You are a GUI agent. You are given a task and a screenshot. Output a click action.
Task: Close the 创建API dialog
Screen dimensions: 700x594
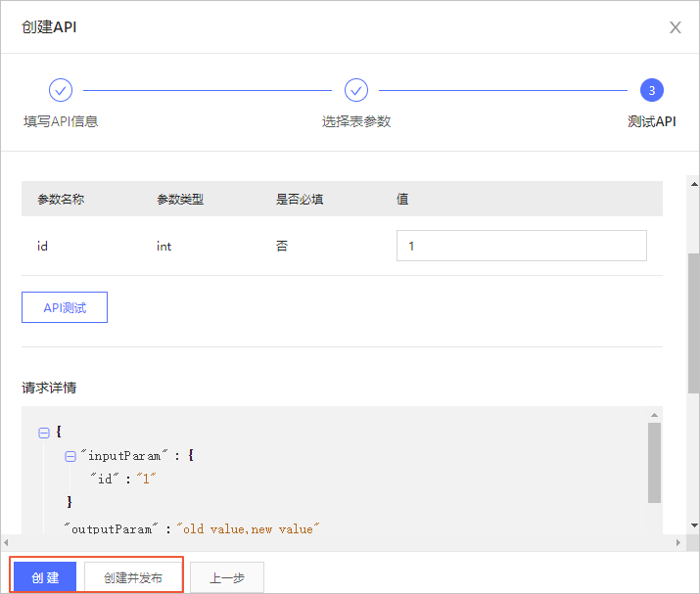click(675, 27)
